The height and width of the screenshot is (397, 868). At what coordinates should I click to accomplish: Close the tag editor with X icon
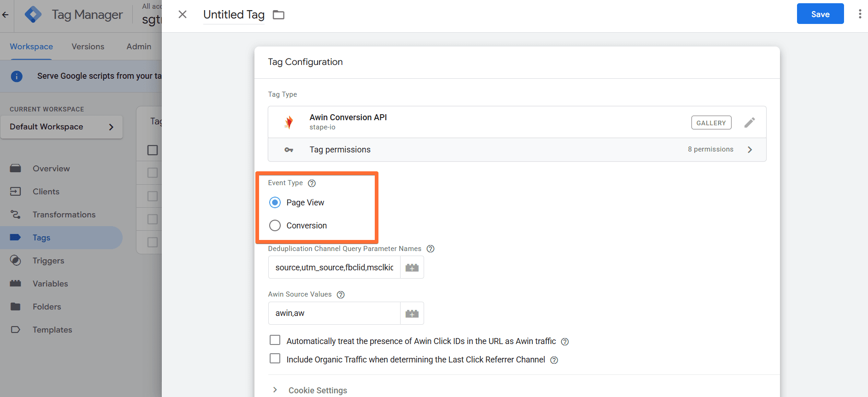pyautogui.click(x=183, y=14)
